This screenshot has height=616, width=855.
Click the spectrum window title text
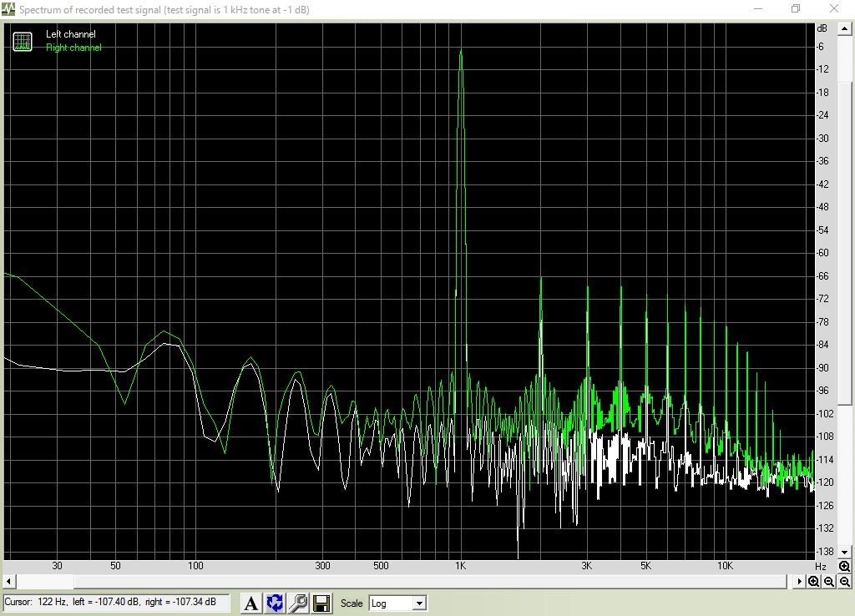pos(164,10)
